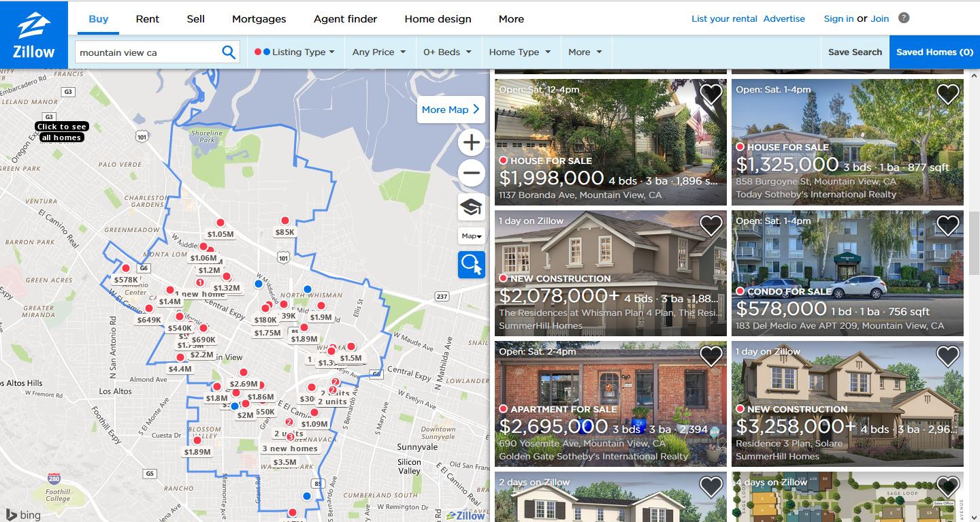Screen dimensions: 980x522
Task: Open the Sign in link
Action: click(838, 19)
